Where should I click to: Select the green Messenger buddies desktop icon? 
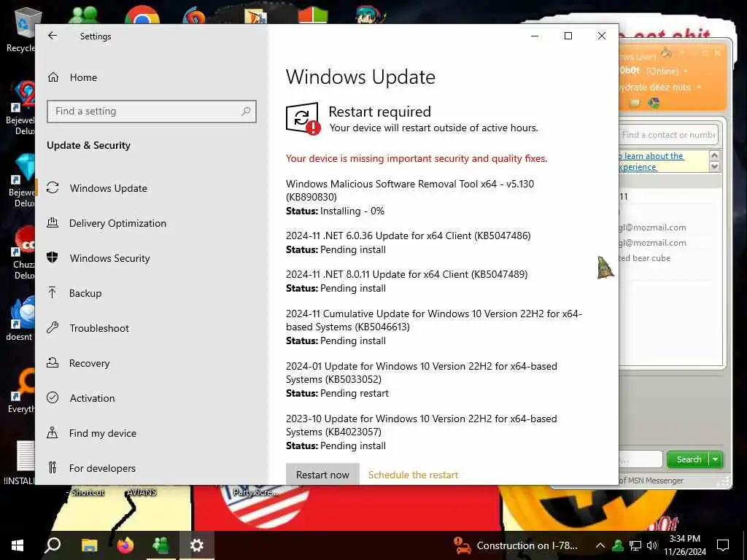[83, 15]
